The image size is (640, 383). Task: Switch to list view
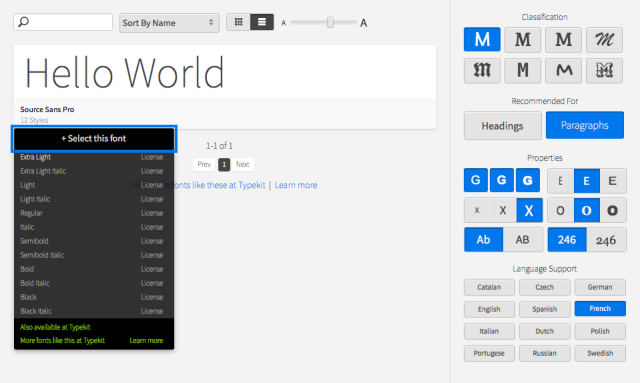[262, 22]
